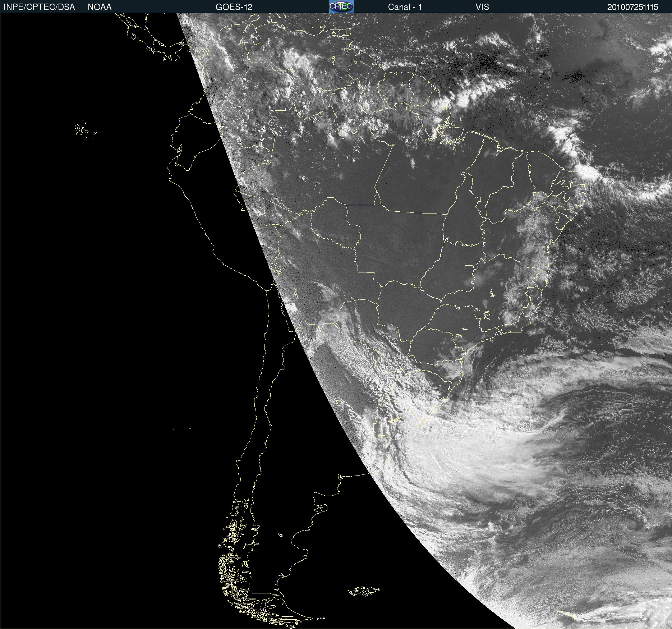This screenshot has height=629, width=672.
Task: Click the 'Canal - 1' channel label
Action: (x=405, y=7)
